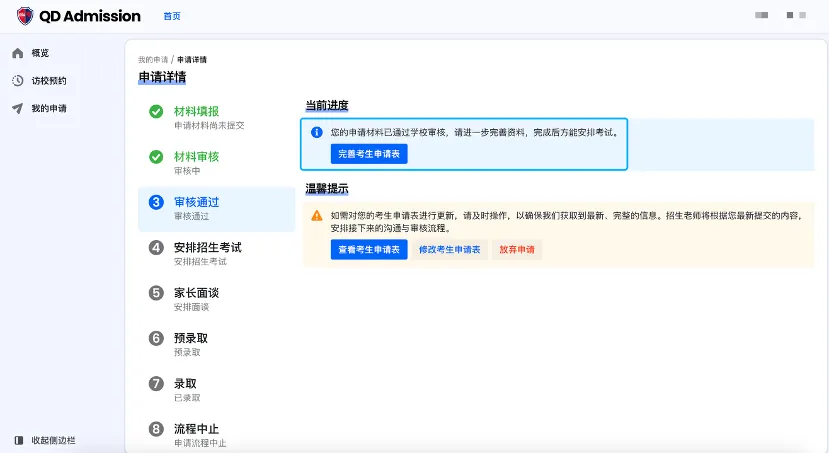830x454 pixels.
Task: Click 我的申请 breadcrumb link
Action: point(152,60)
